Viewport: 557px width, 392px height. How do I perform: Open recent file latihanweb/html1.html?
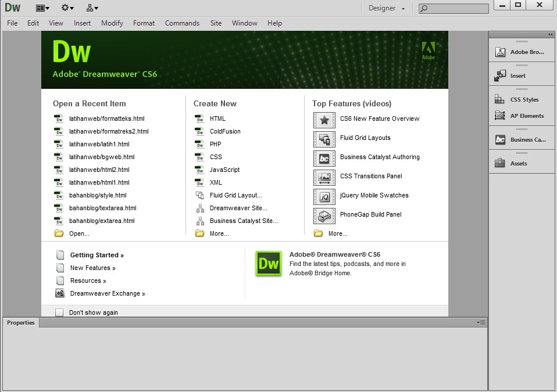99,182
